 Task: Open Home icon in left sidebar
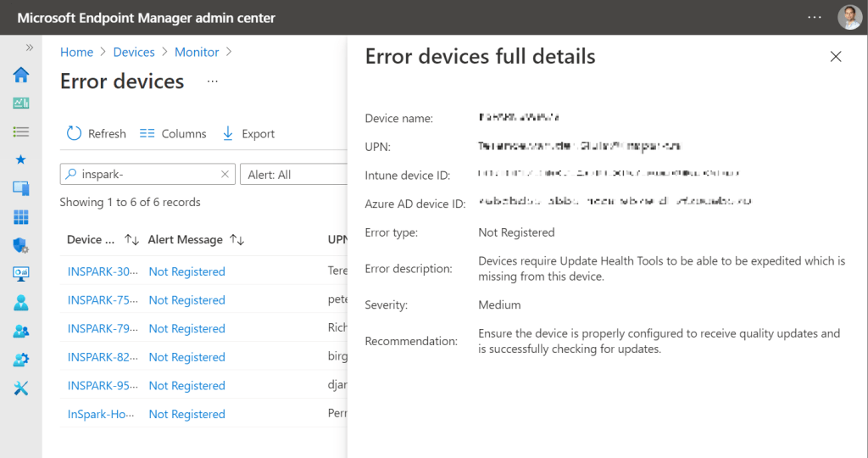coord(21,75)
